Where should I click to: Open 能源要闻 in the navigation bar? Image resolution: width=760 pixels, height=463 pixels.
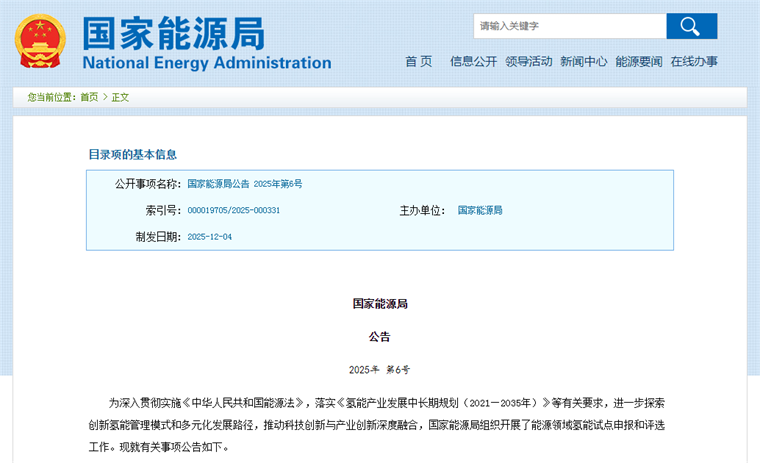[x=638, y=61]
